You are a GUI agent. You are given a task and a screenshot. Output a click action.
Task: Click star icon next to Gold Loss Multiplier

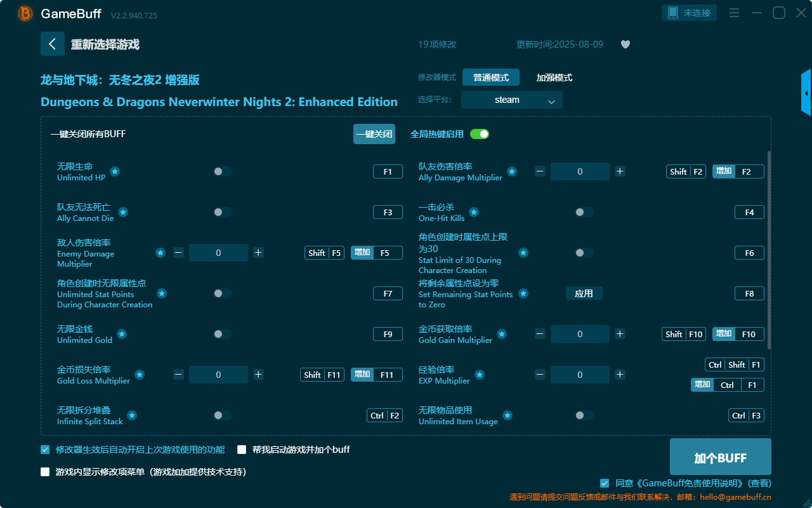[x=140, y=375]
